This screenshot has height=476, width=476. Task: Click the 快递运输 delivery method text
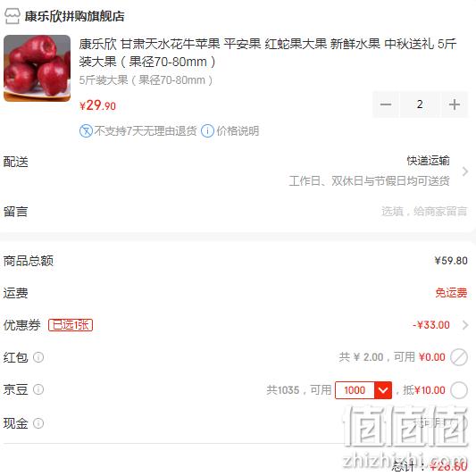click(x=428, y=161)
